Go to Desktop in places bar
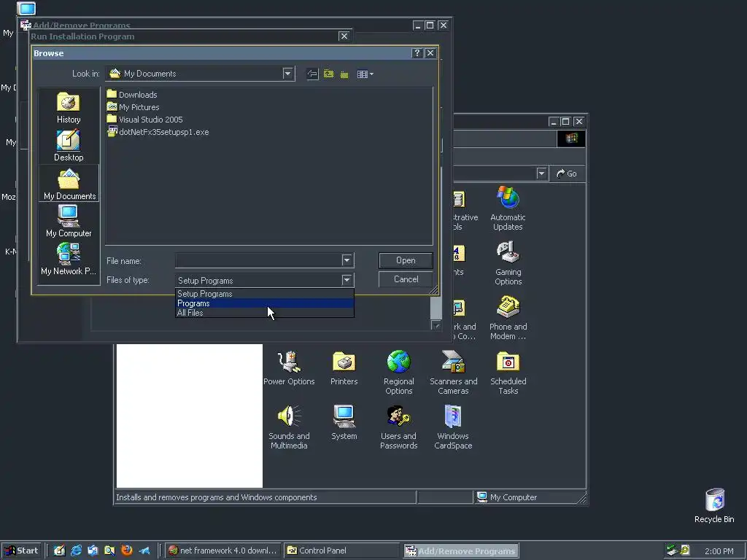 (x=69, y=146)
